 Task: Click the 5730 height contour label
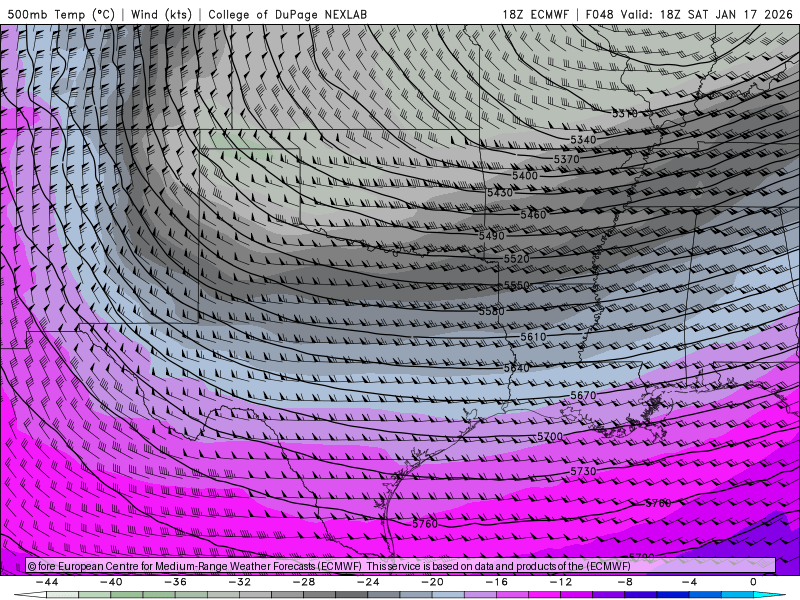[583, 471]
